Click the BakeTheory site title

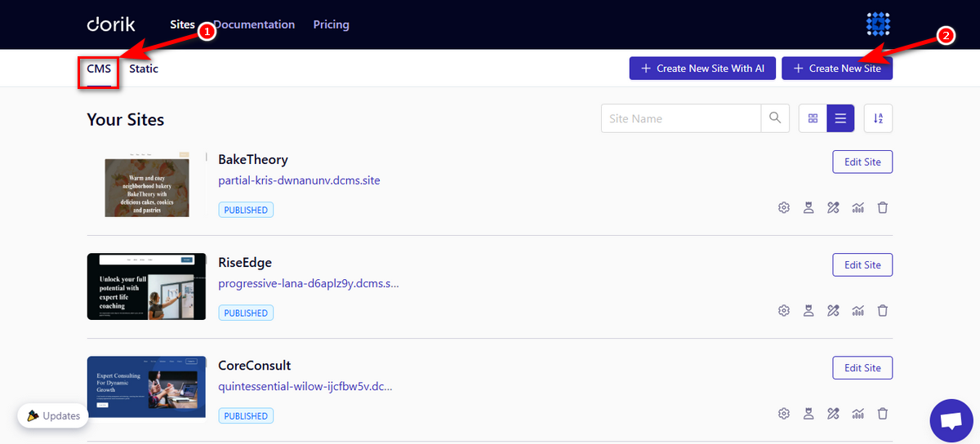[253, 159]
